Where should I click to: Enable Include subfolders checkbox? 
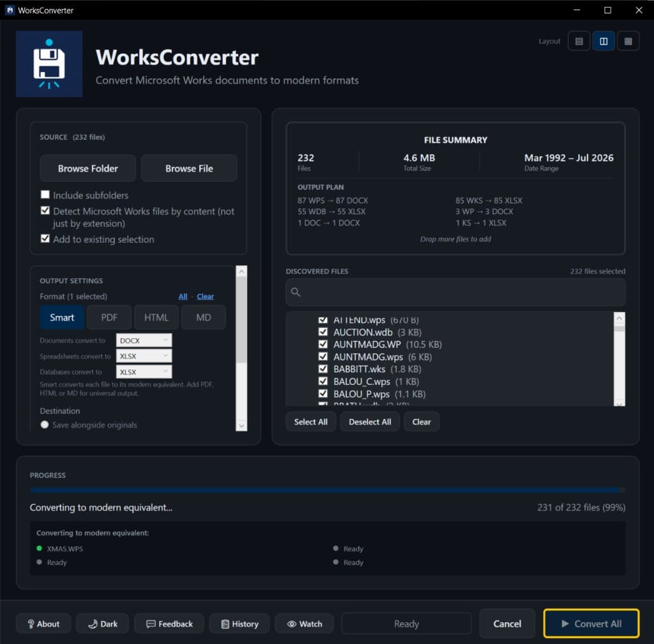click(x=45, y=195)
